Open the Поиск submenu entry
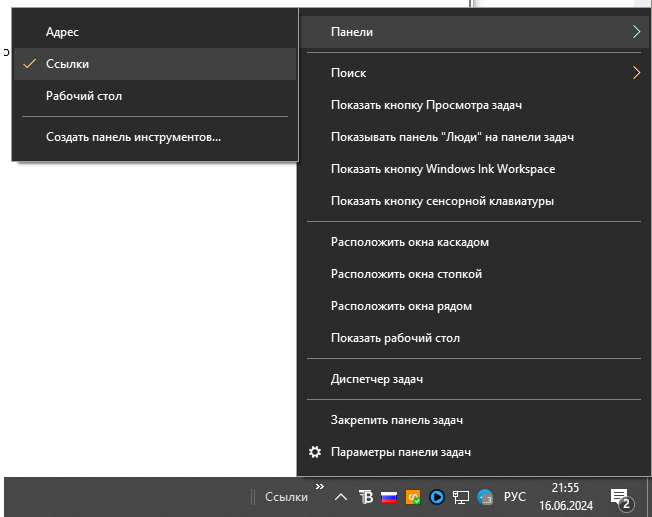This screenshot has height=517, width=652. (474, 73)
